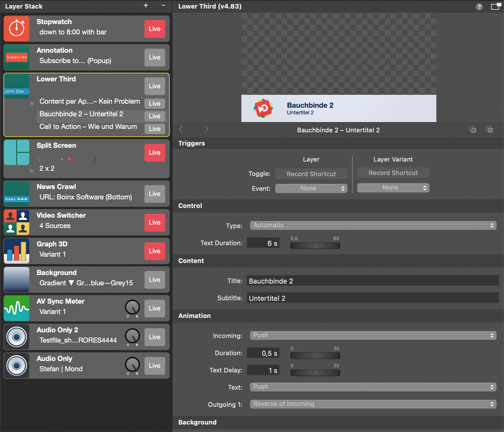Click the plus icon to add layer
The image size is (504, 432).
[146, 5]
